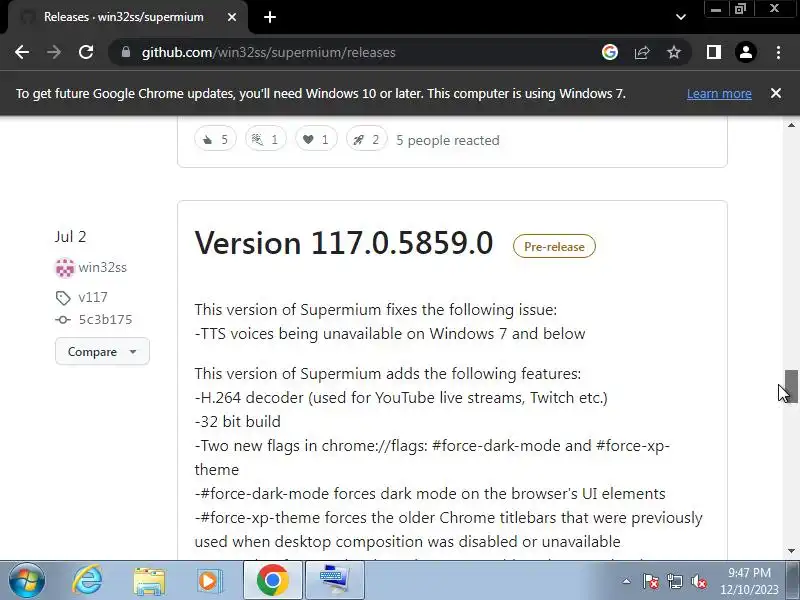Open the computer keyboard app on taskbar
This screenshot has height=600, width=800.
click(x=334, y=580)
